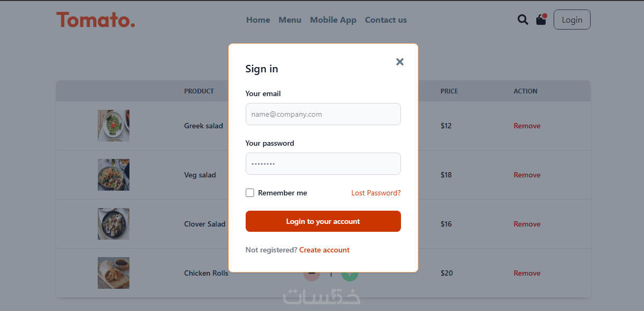Image resolution: width=644 pixels, height=311 pixels.
Task: Focus the email input field
Action: [323, 114]
